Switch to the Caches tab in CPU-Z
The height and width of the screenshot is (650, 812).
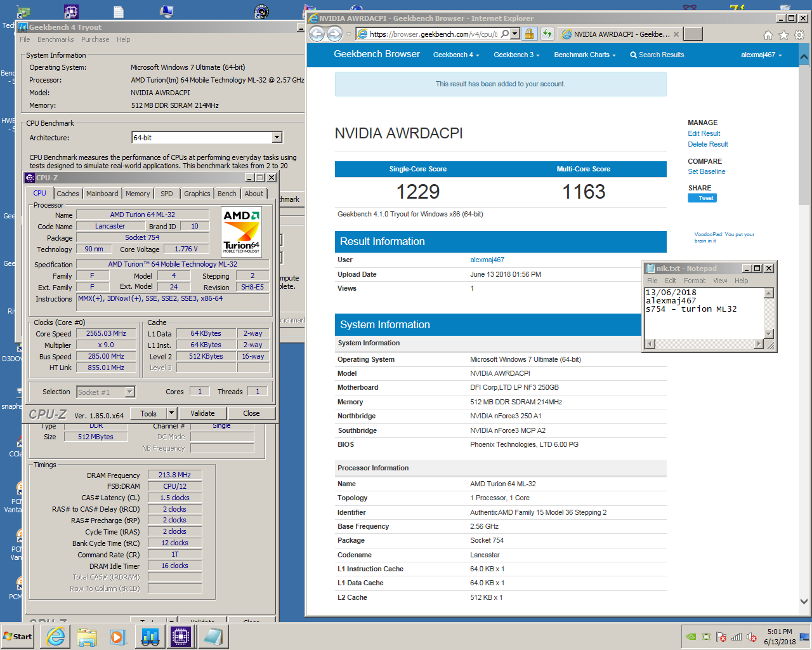pos(68,194)
